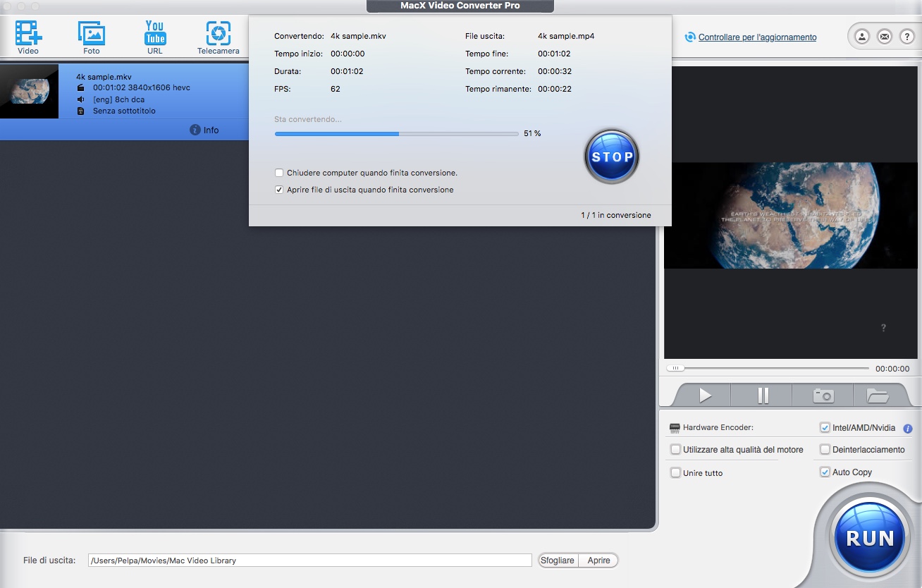Image resolution: width=922 pixels, height=588 pixels.
Task: Stop the conversion with the STOP button
Action: point(612,157)
